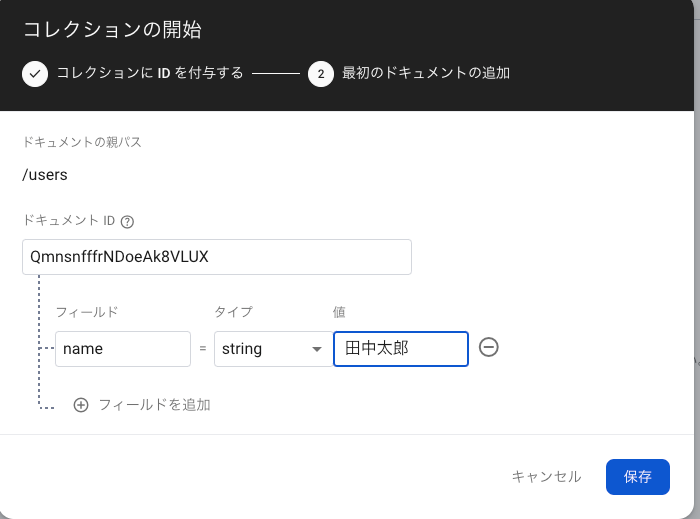Image resolution: width=700 pixels, height=519 pixels.
Task: Click the コレクションの開始 dialog title
Action: coord(112,30)
